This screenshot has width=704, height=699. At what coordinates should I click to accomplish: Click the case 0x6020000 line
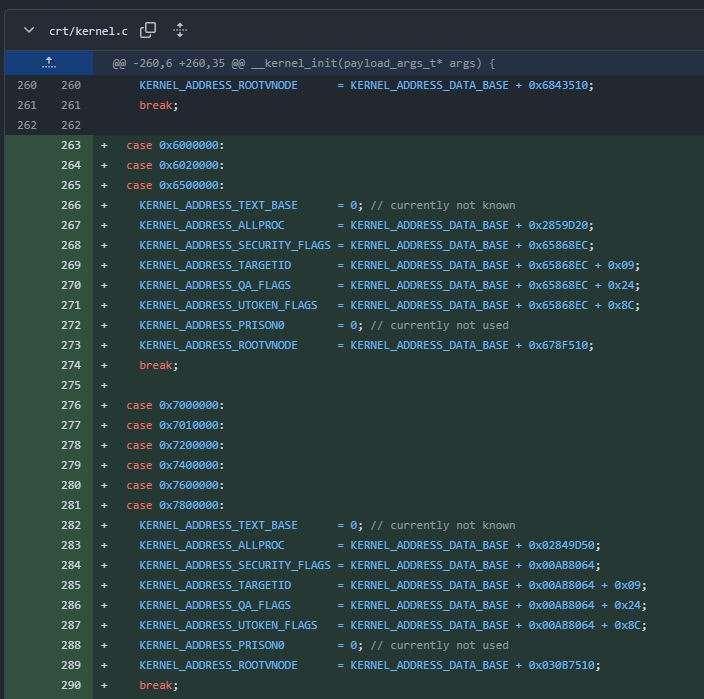[x=175, y=165]
